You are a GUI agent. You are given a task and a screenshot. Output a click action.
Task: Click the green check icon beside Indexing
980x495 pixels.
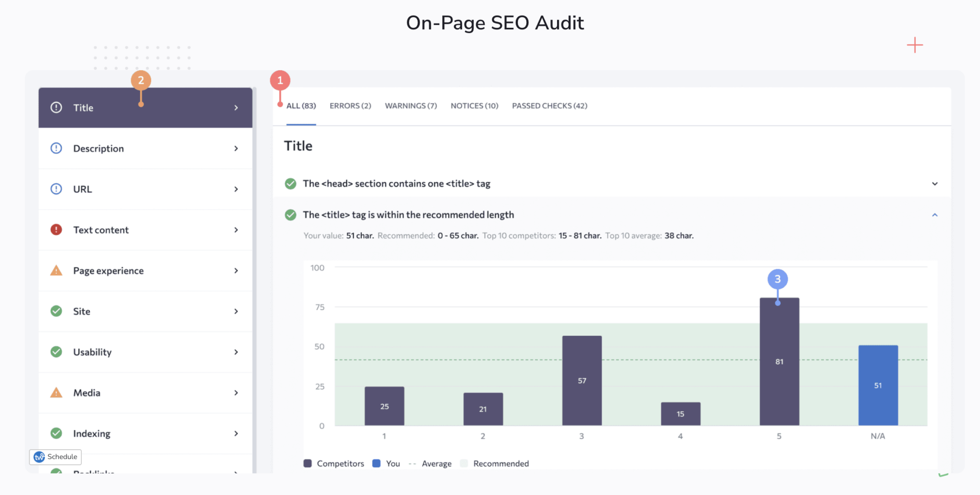coord(56,433)
